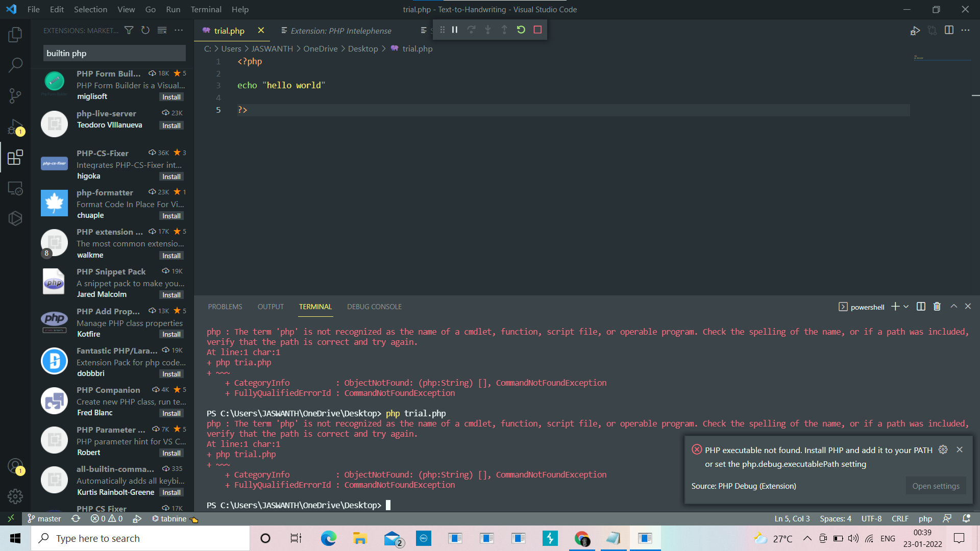Install the PHP Companion extension
This screenshot has width=980, height=551.
[171, 413]
